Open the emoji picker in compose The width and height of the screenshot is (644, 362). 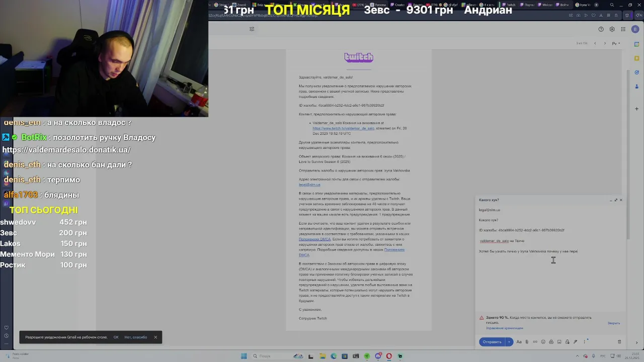pos(543,342)
